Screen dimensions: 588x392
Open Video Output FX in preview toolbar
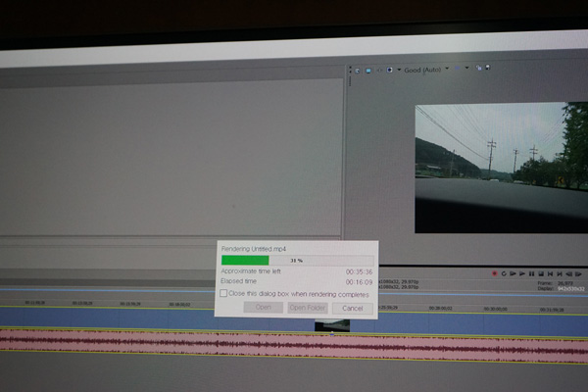tap(379, 71)
